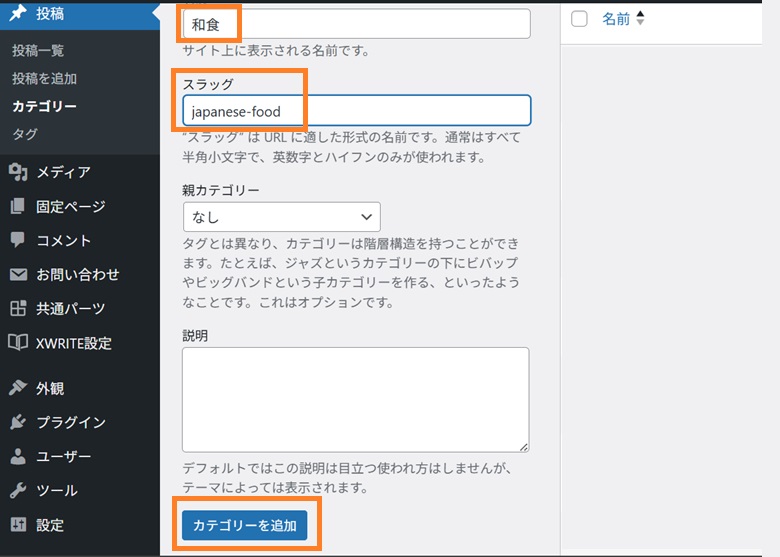Image resolution: width=780 pixels, height=557 pixels.
Task: Click the コメント speech bubble icon
Action: click(x=18, y=241)
